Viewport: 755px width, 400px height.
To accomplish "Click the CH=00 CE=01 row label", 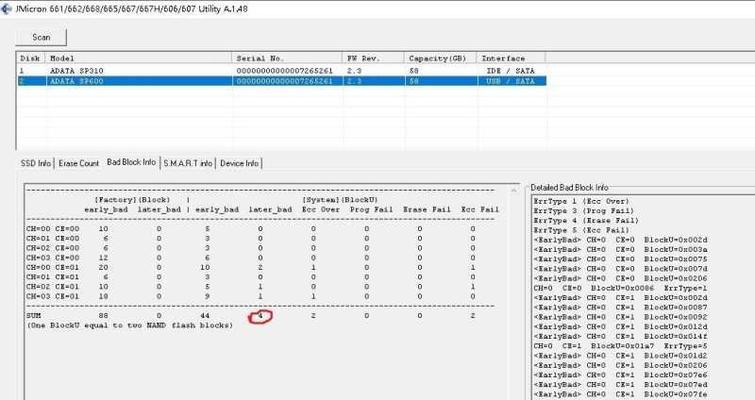I will [53, 267].
